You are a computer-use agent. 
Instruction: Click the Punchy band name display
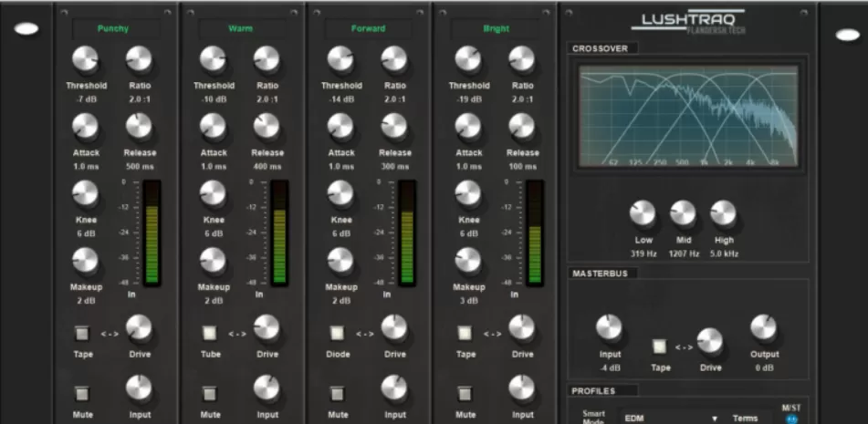[116, 29]
